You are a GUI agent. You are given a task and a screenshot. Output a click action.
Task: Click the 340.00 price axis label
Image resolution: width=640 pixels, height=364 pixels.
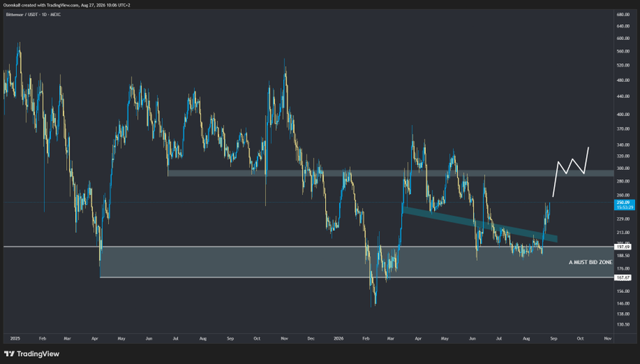point(623,145)
